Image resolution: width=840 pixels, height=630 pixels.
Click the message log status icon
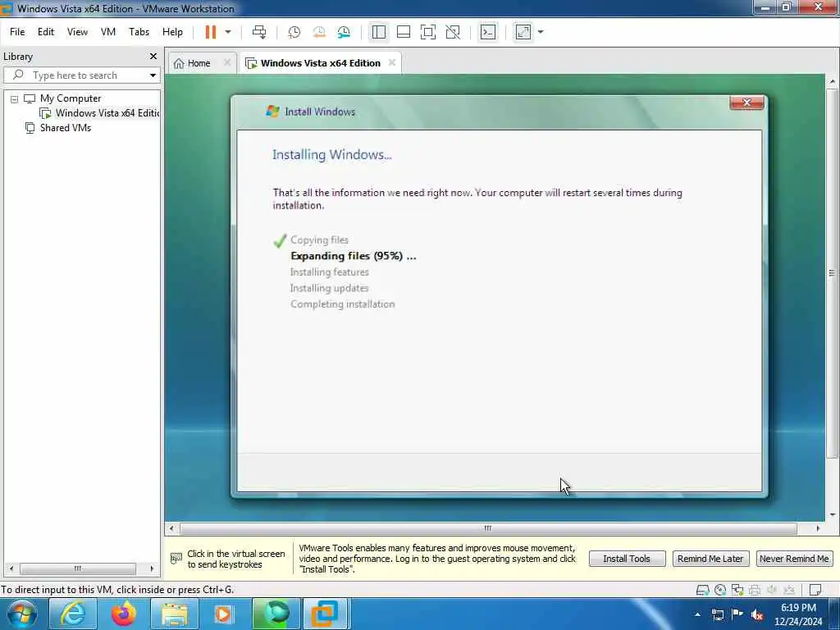pos(815,591)
